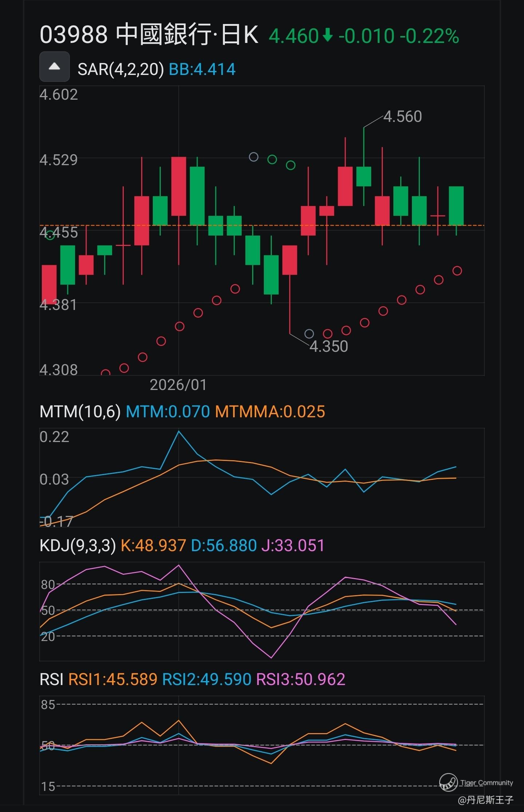
Task: Click the BB:4.414 value text
Action: (202, 69)
